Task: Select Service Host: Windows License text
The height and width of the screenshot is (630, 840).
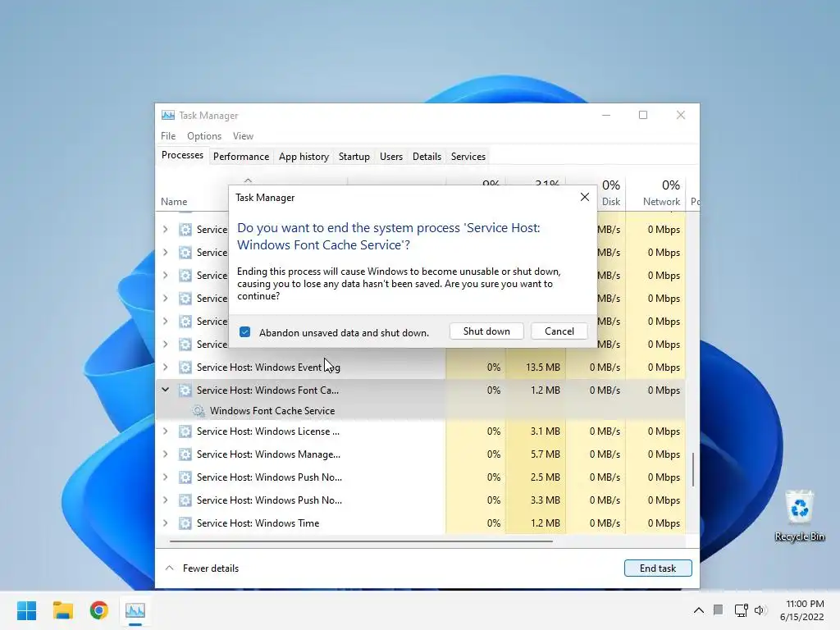Action: click(268, 431)
